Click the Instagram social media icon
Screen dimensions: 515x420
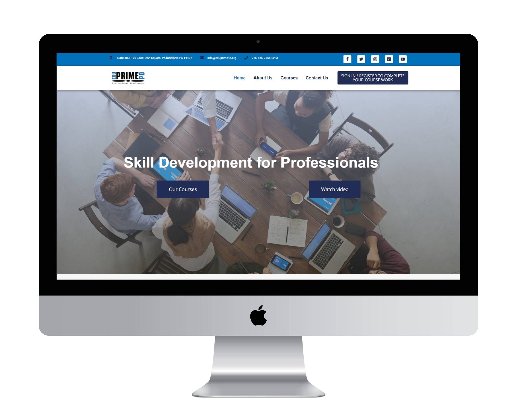(x=375, y=59)
